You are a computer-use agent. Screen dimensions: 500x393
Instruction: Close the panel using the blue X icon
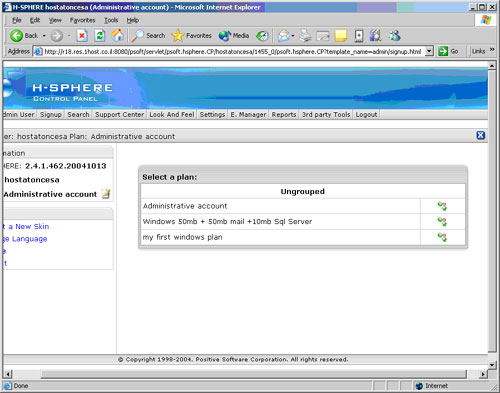pos(480,135)
